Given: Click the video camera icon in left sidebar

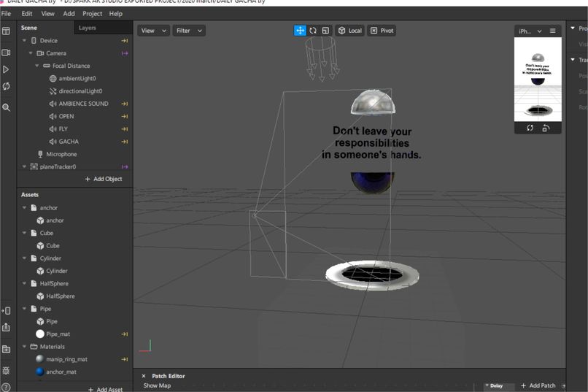Looking at the screenshot, I should pyautogui.click(x=6, y=53).
